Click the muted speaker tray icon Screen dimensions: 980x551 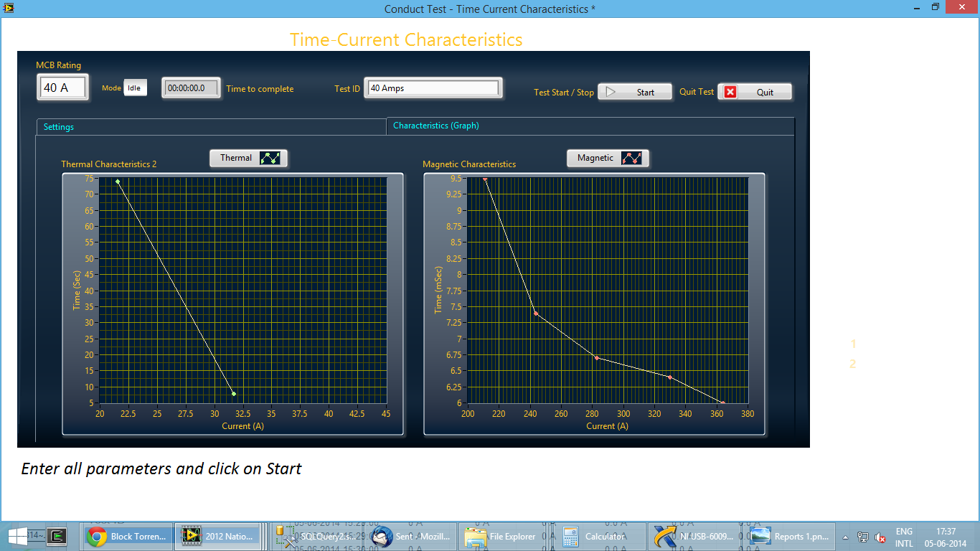point(880,537)
